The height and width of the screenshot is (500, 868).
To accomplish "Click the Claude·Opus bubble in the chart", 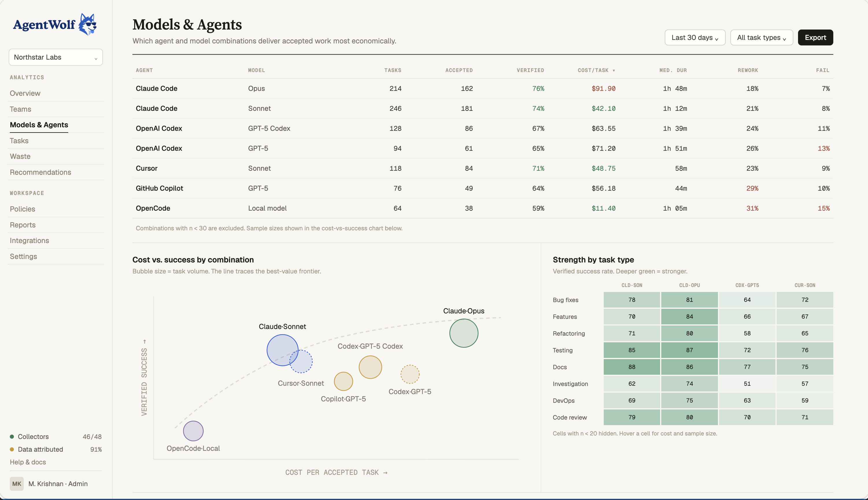I will tap(463, 333).
